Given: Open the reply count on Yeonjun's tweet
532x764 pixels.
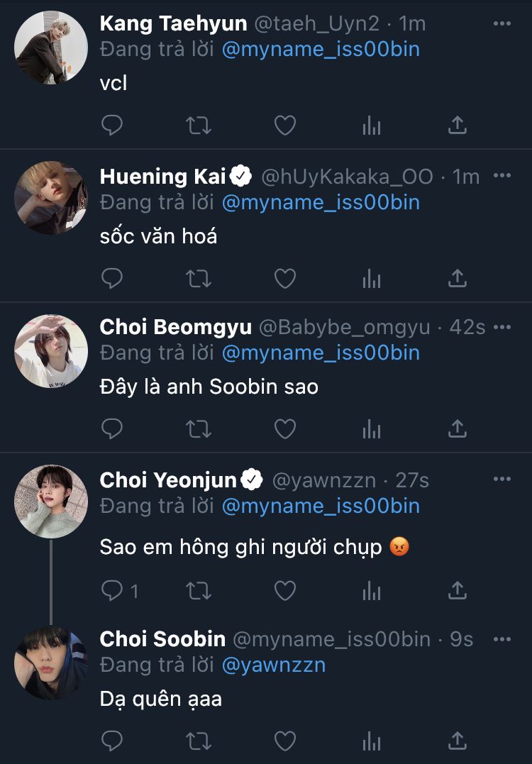Looking at the screenshot, I should 119,590.
